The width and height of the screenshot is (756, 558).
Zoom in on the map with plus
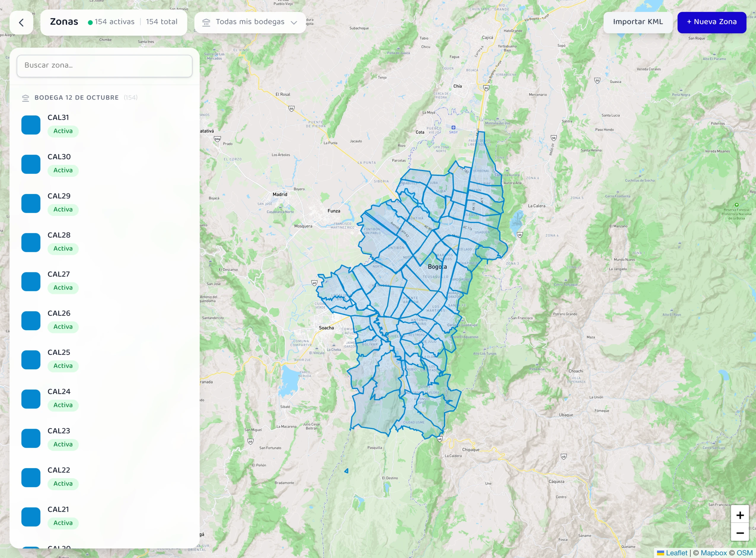740,515
